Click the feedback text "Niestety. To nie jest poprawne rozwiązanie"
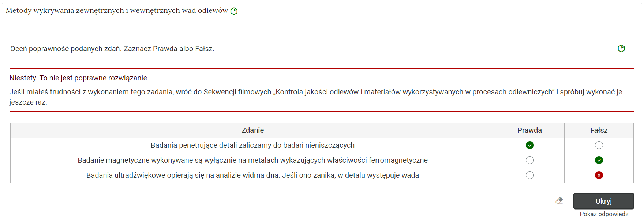Screen dimensions: 644x222 click(x=79, y=78)
